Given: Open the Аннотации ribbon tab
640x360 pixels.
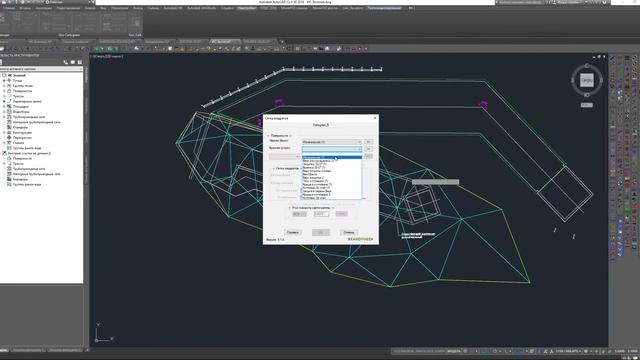Looking at the screenshot, I should pyautogui.click(x=43, y=8).
